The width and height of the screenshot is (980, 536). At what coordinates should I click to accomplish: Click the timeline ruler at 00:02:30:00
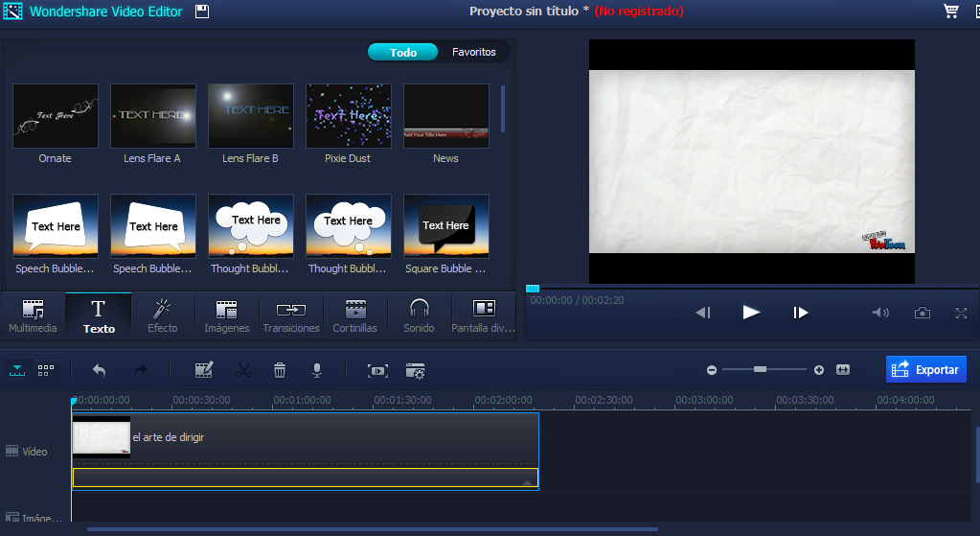[604, 400]
